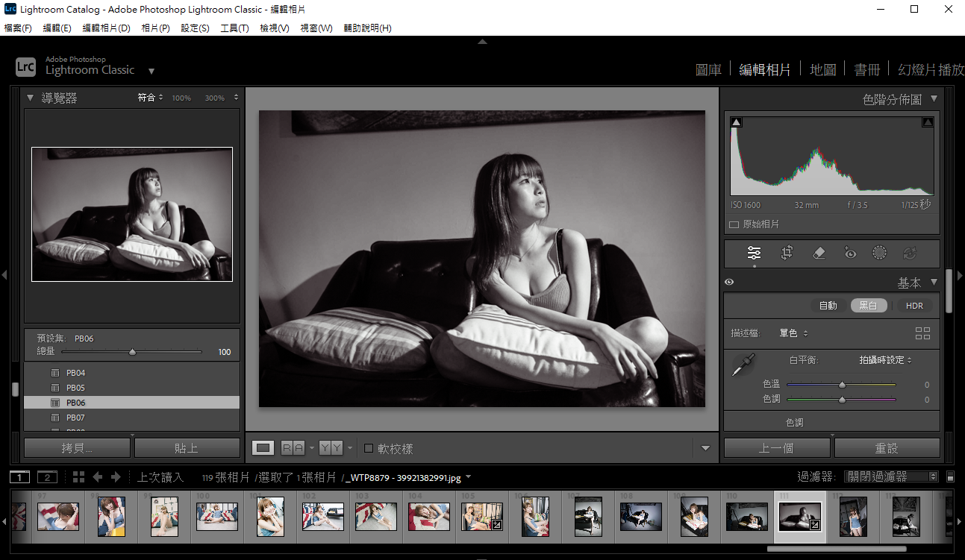Switch to the Library (圖庫) module

click(708, 69)
